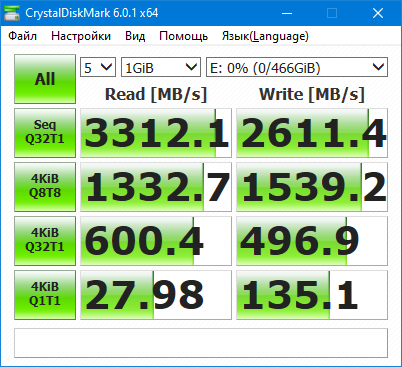Start the 4KiB Q1T1 test
Screen dimensions: 402x367
point(45,295)
